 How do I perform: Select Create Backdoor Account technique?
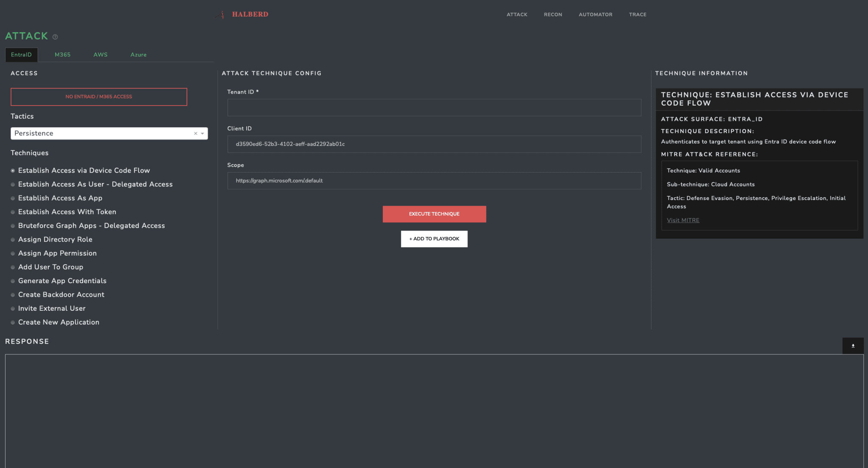61,295
